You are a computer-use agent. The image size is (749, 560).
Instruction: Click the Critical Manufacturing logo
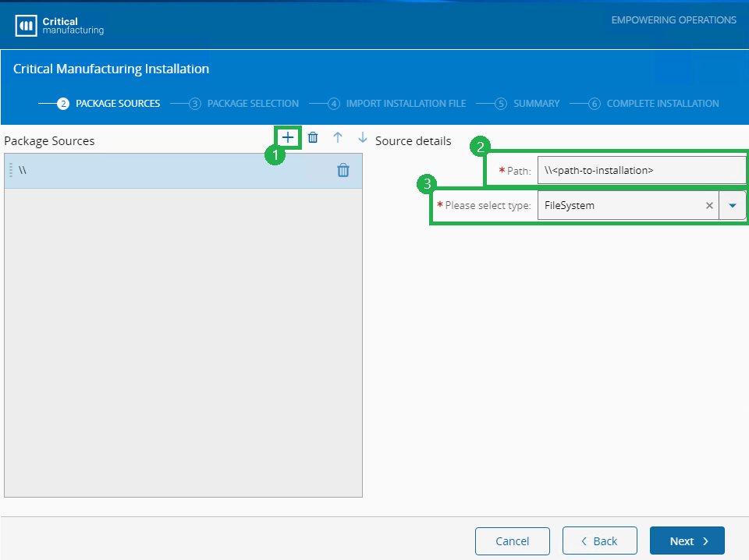tap(59, 26)
